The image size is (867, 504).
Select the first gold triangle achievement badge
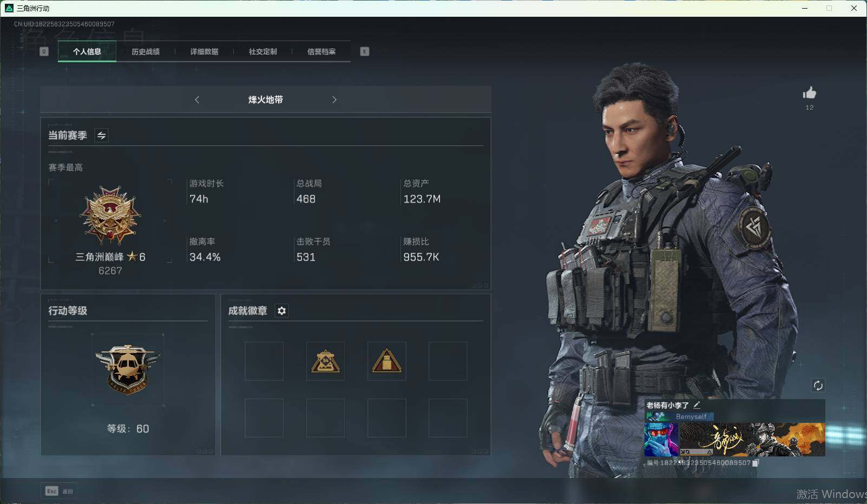(325, 361)
